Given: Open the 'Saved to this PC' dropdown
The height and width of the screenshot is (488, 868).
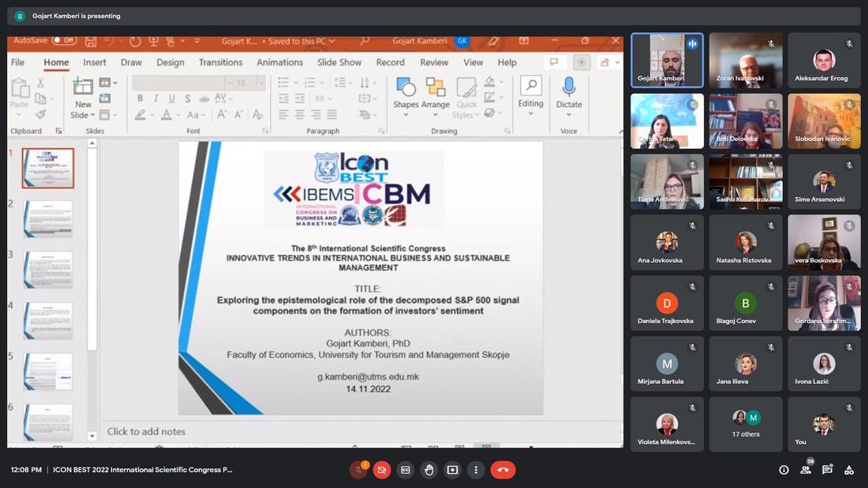Looking at the screenshot, I should pos(301,41).
